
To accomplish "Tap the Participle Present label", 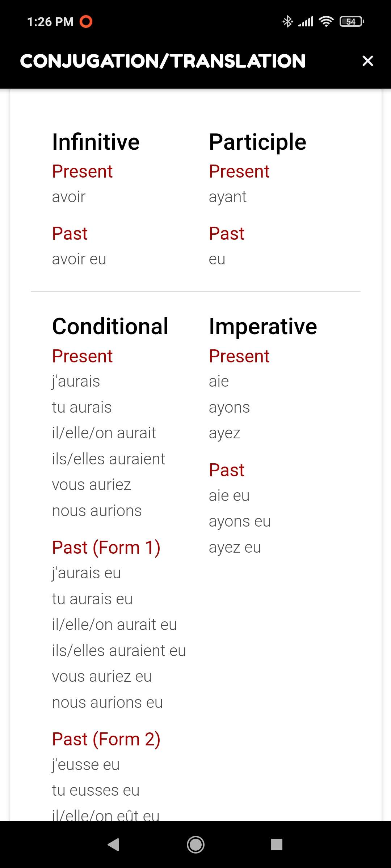I will (239, 171).
